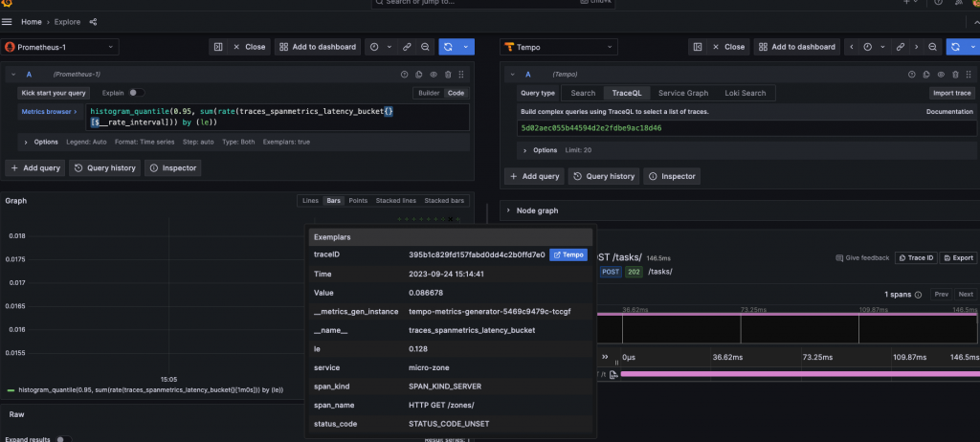Open TraceQL Documentation link
This screenshot has width=980, height=442.
949,111
